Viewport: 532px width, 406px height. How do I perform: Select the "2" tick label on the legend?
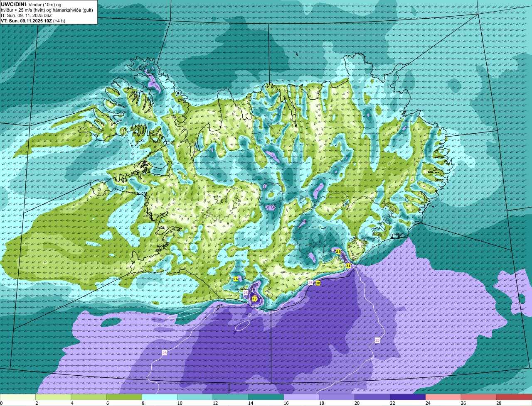(x=36, y=403)
